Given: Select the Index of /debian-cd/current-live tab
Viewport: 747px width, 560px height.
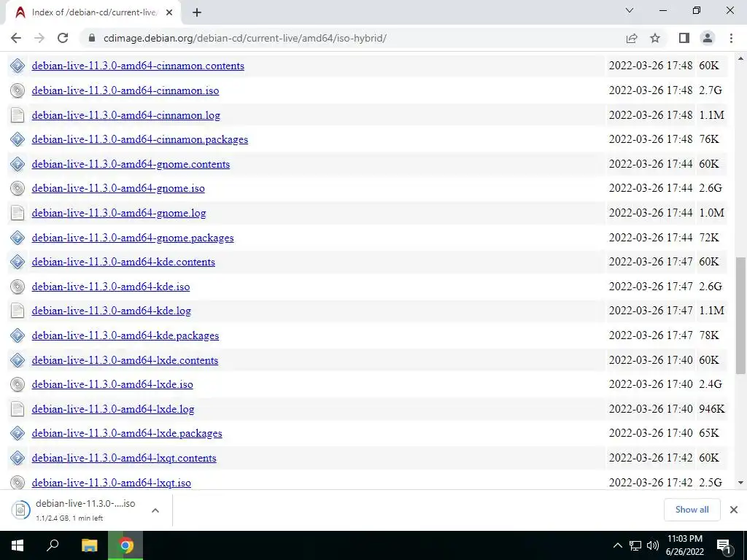Looking at the screenshot, I should tap(94, 13).
